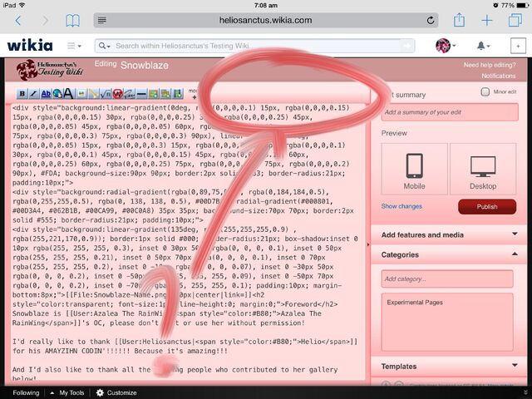The image size is (532, 399).
Task: Open a new Safari tab with plus
Action: 487,20
